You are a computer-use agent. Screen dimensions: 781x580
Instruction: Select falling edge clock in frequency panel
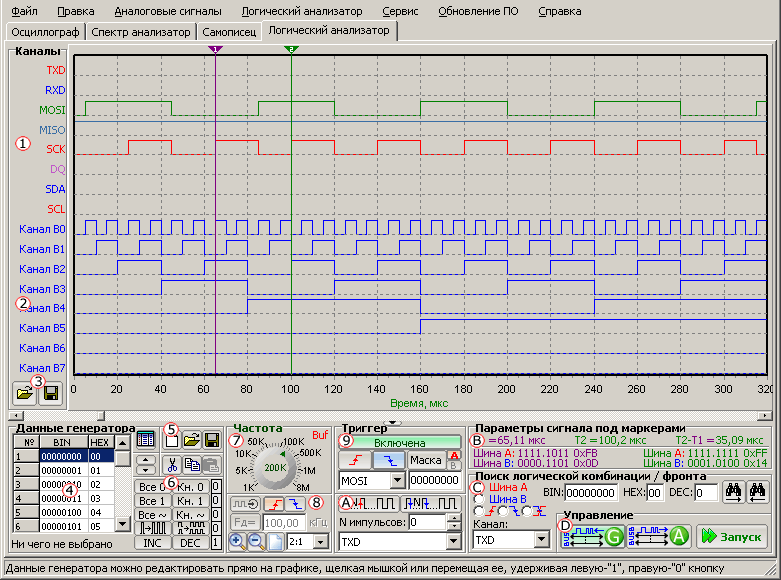coord(295,504)
